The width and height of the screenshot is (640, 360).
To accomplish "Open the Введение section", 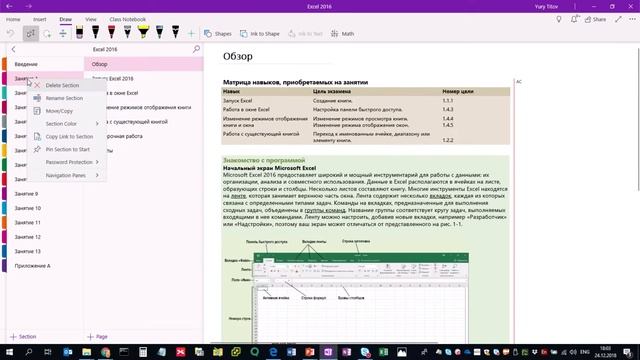I will (45, 64).
